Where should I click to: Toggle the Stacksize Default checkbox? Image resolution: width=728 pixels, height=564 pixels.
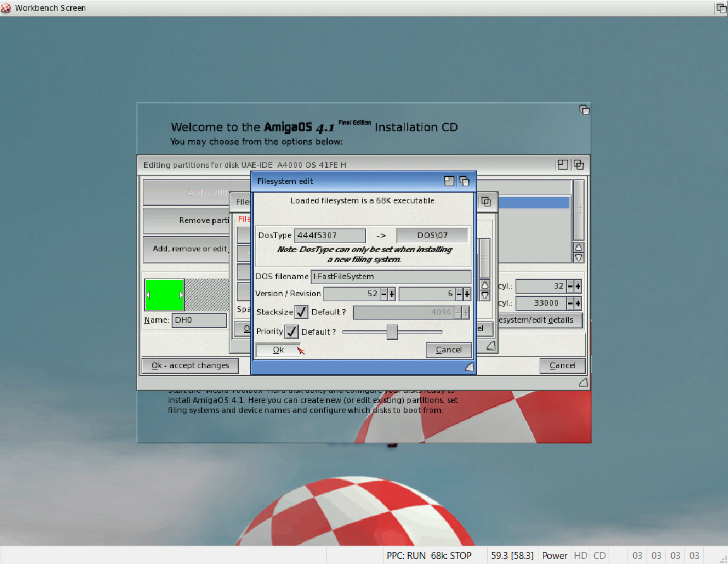(301, 312)
